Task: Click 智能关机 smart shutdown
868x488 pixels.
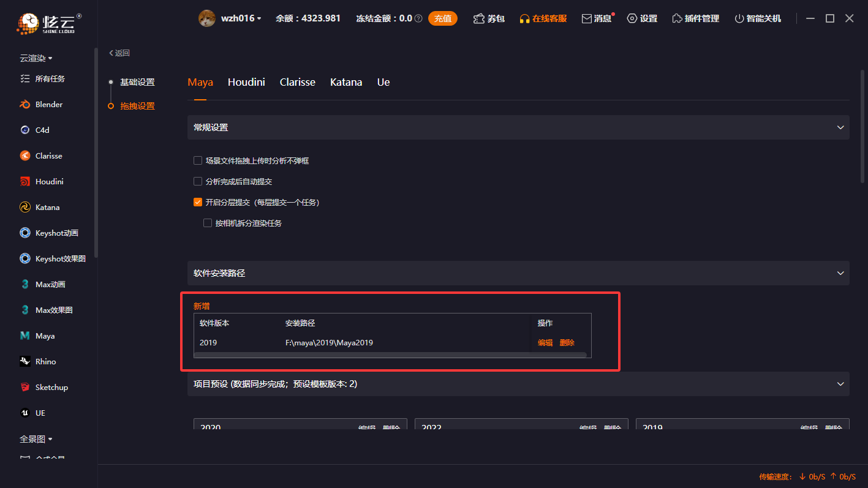Action: [x=758, y=18]
